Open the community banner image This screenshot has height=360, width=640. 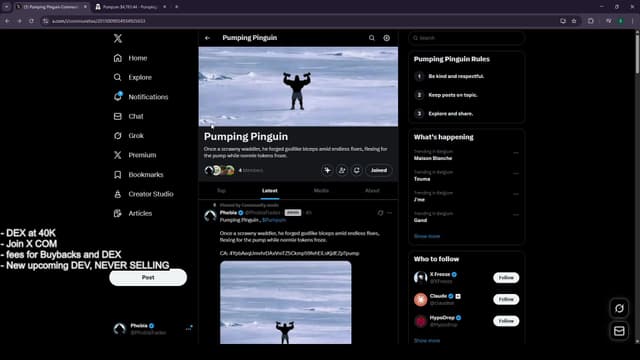pyautogui.click(x=298, y=87)
